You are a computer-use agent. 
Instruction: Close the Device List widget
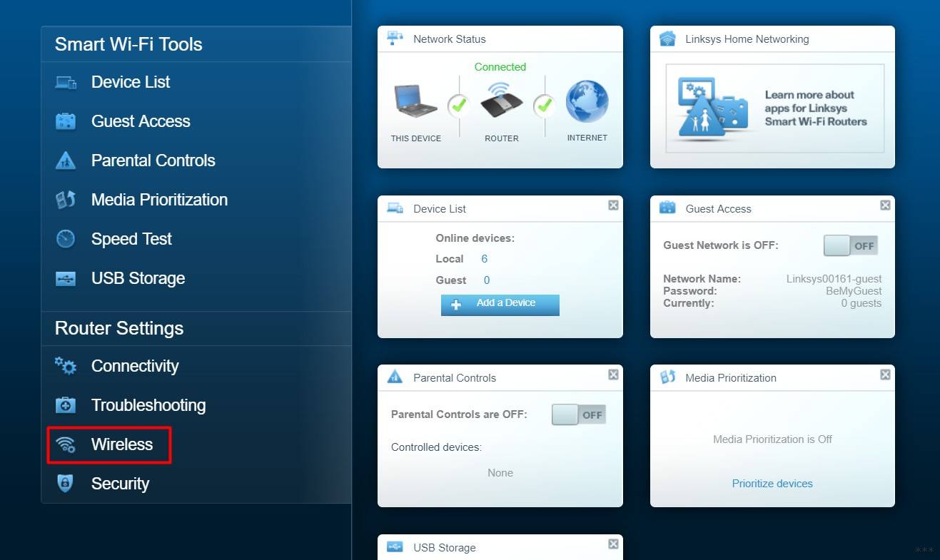point(613,205)
